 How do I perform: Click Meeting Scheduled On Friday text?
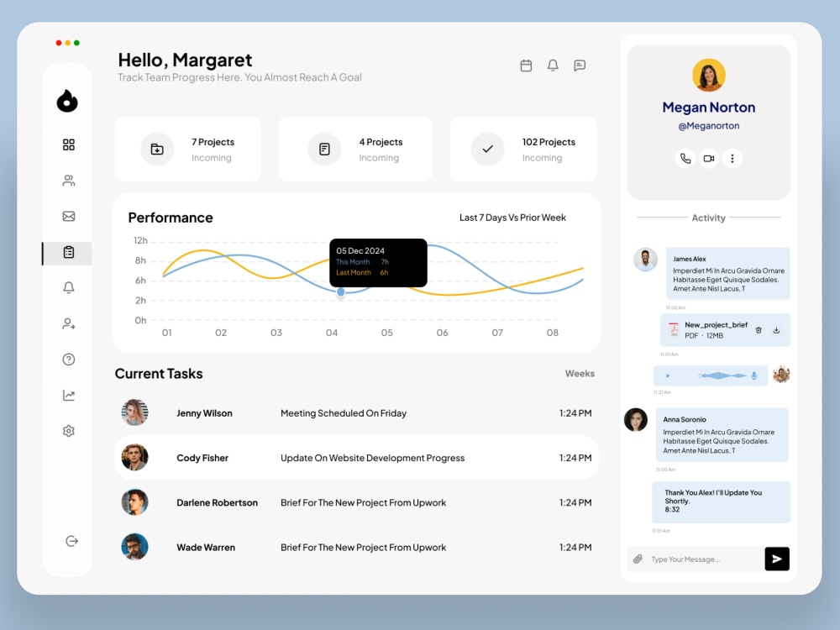pos(344,413)
